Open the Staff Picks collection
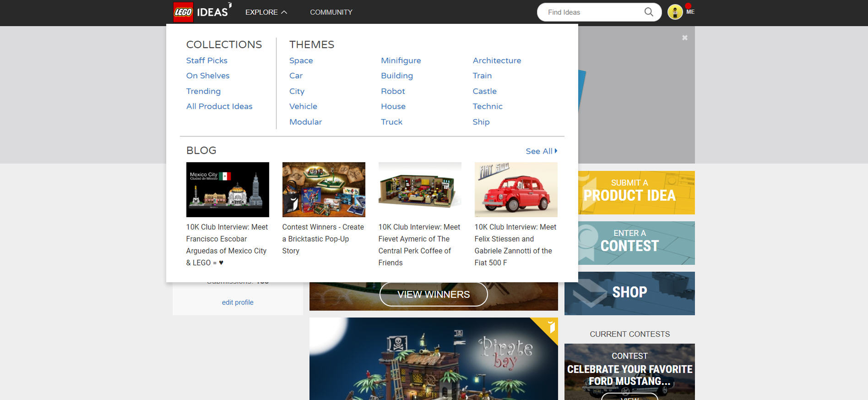Screen dimensions: 868x400 207,60
